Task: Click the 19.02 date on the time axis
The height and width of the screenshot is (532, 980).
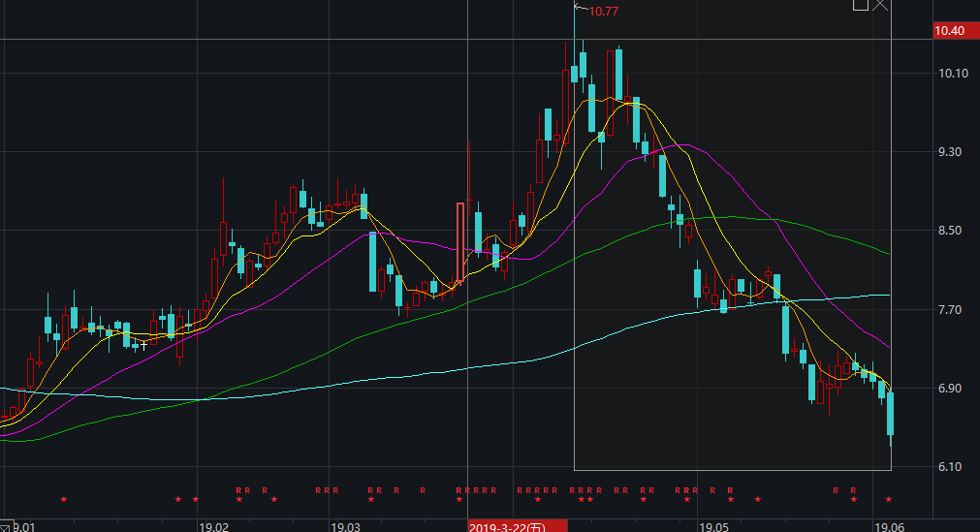Action: pos(213,526)
